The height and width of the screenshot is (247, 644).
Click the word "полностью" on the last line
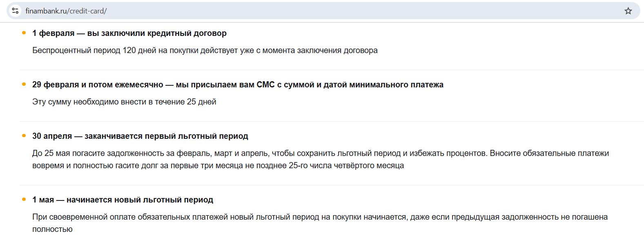tap(52, 229)
